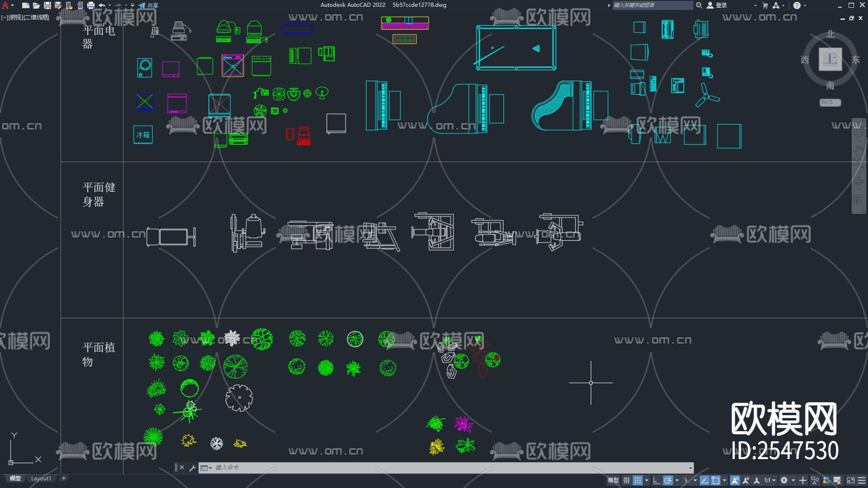868x488 pixels.
Task: Undo the last action
Action: (102, 5)
